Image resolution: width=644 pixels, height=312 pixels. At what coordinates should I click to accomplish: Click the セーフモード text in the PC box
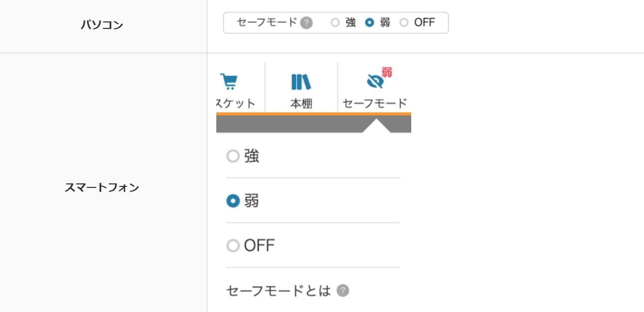click(267, 22)
